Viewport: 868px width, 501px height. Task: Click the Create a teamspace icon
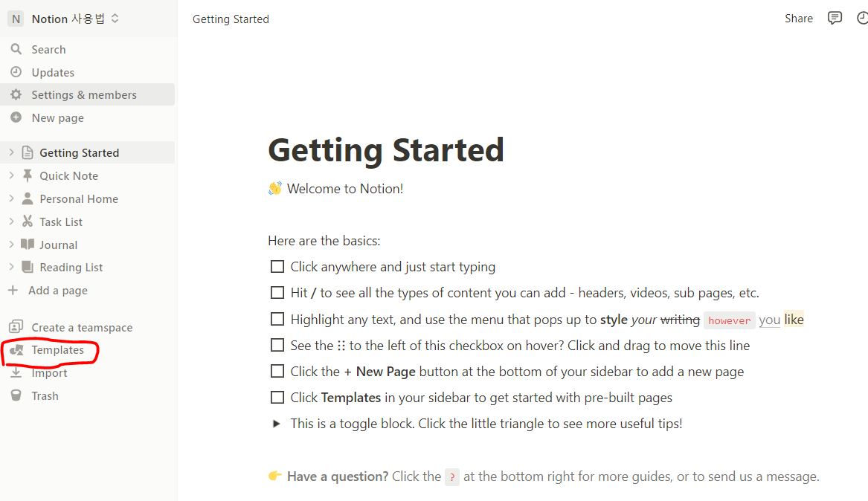(x=16, y=327)
